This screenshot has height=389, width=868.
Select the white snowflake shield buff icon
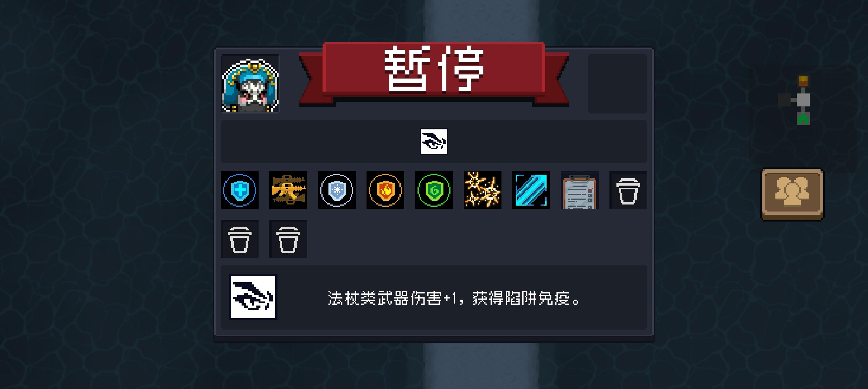(337, 190)
